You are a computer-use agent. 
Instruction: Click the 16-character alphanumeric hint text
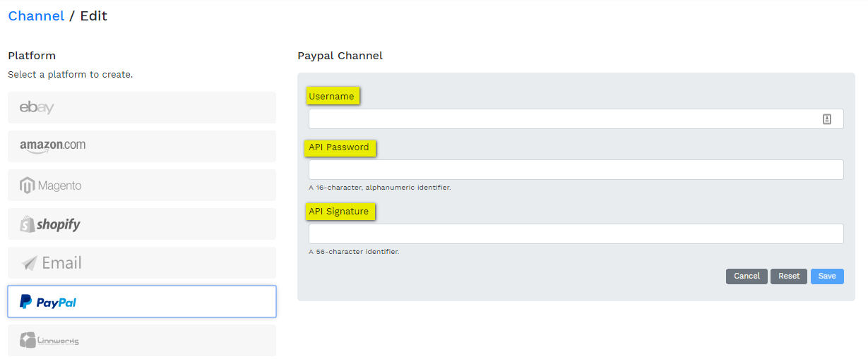click(379, 188)
